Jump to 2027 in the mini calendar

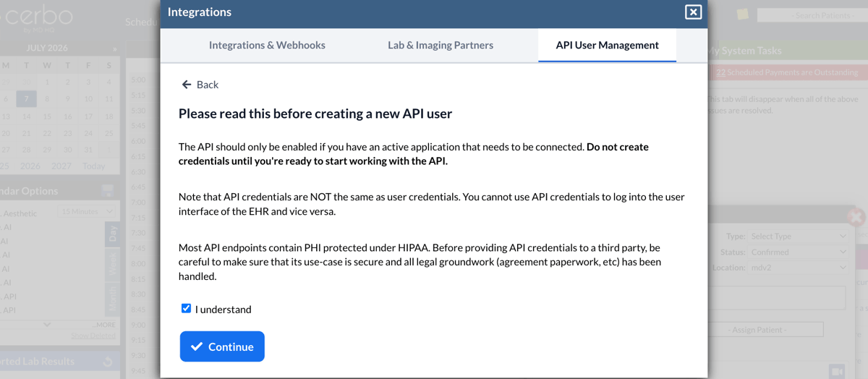pos(61,166)
